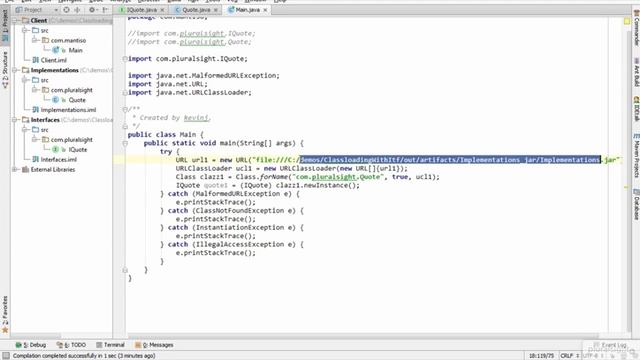The image size is (640, 360).
Task: Open the Favorites tool window side tab
Action: click(x=5, y=313)
